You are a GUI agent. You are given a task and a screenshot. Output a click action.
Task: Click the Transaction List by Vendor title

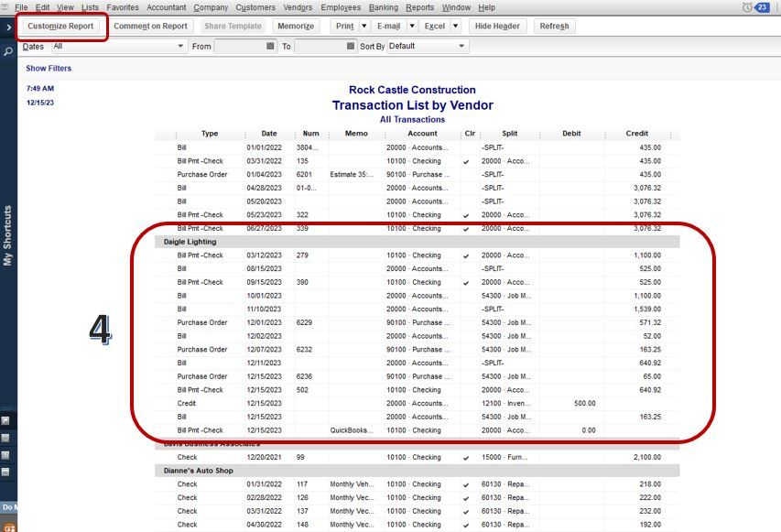click(412, 105)
